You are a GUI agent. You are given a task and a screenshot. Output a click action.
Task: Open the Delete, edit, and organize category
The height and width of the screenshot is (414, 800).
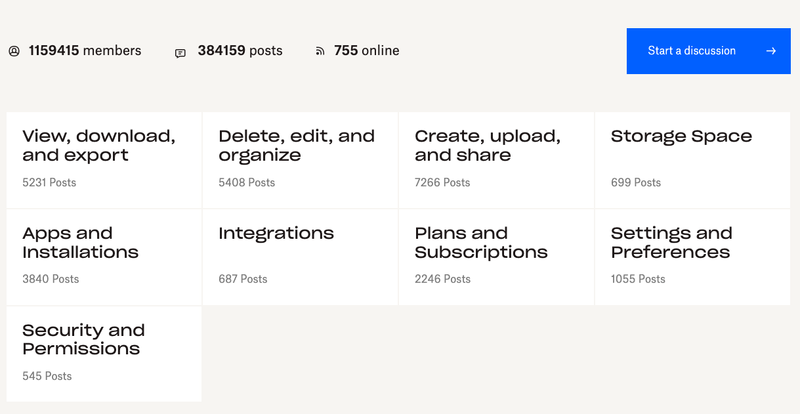click(296, 146)
